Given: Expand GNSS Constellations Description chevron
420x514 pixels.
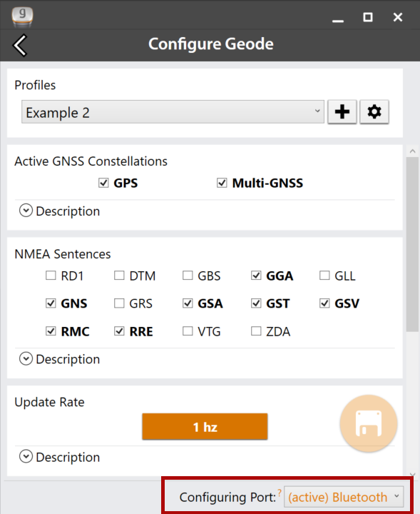Looking at the screenshot, I should click(x=26, y=211).
